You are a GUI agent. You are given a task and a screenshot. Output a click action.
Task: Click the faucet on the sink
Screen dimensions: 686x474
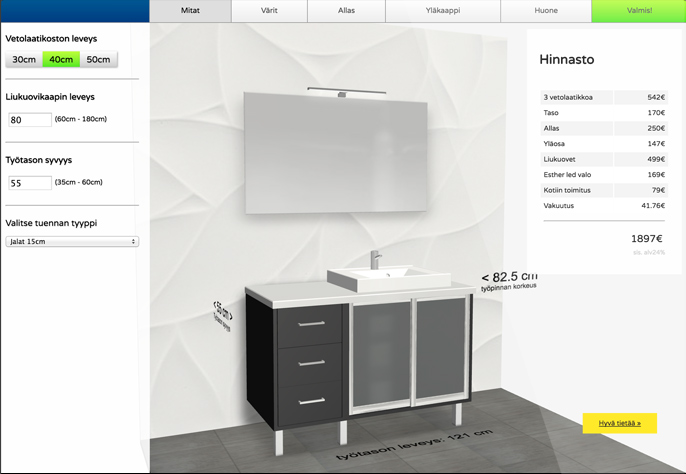tap(376, 259)
